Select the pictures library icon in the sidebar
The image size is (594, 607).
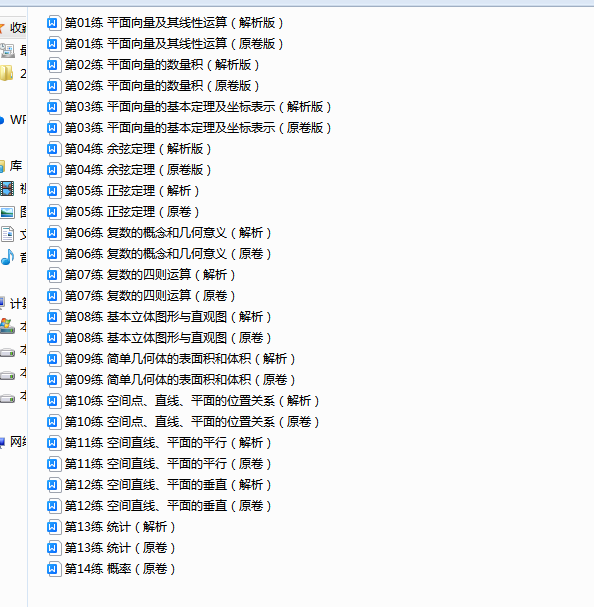7,212
